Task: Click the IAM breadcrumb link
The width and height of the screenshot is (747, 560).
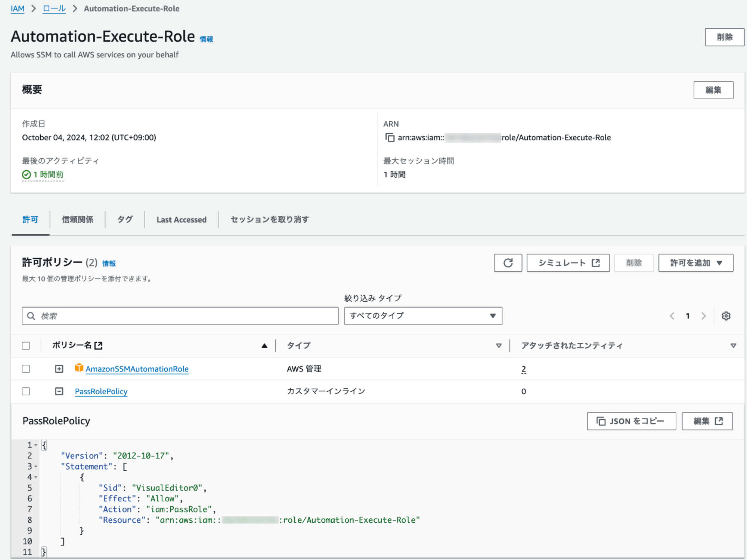Action: (18, 9)
